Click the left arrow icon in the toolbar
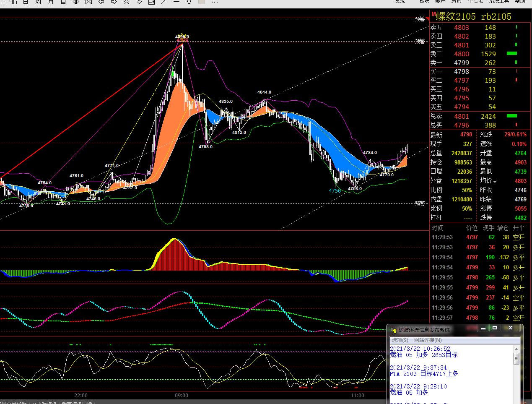Image resolution: width=532 pixels, height=404 pixels. point(101,2)
